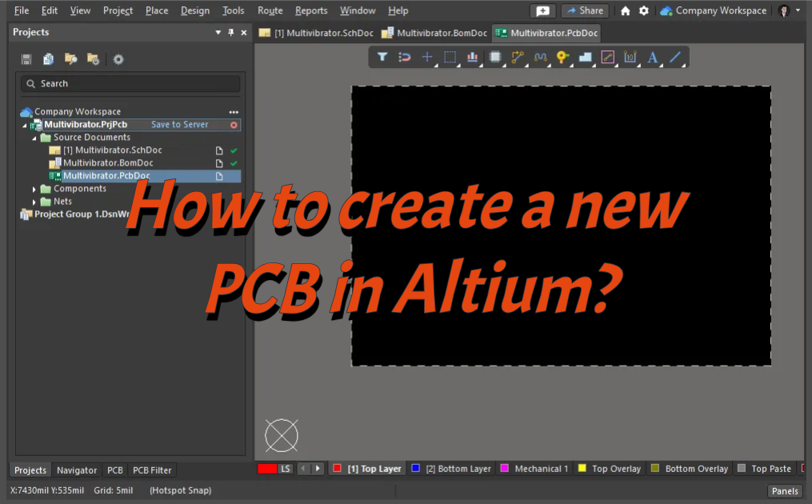The height and width of the screenshot is (504, 812).
Task: Open preferences gear icon at top right
Action: pyautogui.click(x=644, y=10)
